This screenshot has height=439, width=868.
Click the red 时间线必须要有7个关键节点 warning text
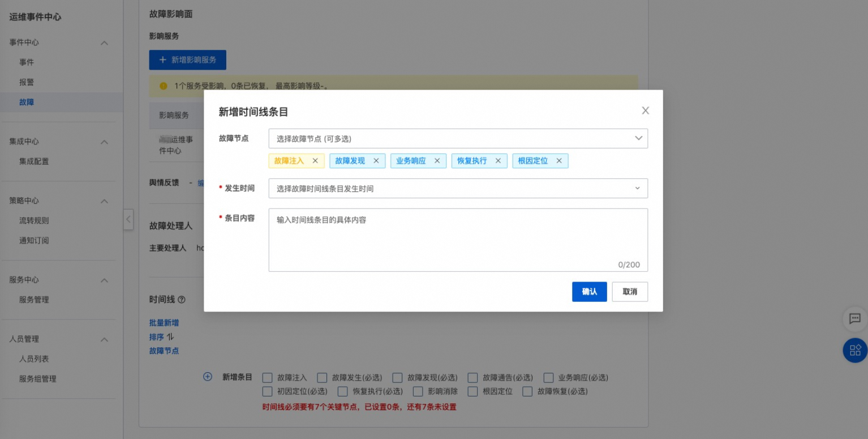pos(359,407)
